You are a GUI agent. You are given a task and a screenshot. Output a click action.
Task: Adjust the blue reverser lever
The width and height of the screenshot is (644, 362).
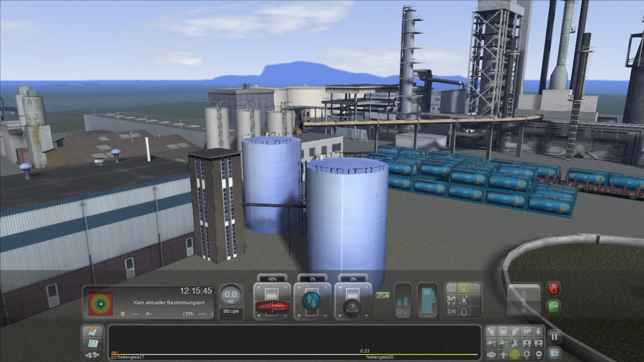(312, 301)
